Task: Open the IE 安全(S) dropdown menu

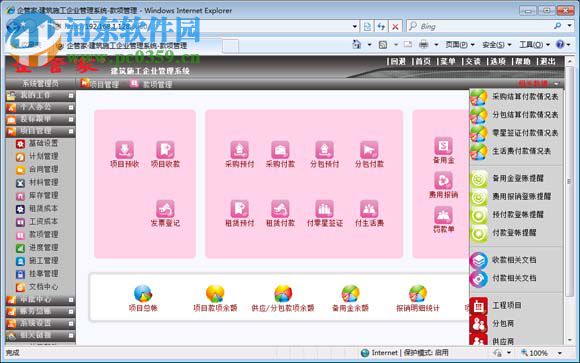Action: click(497, 45)
